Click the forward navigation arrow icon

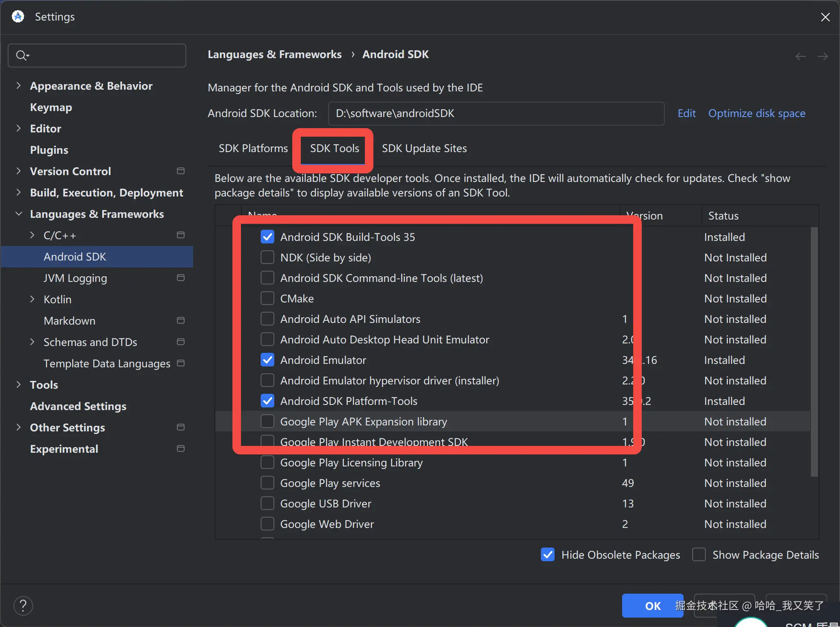click(x=822, y=56)
